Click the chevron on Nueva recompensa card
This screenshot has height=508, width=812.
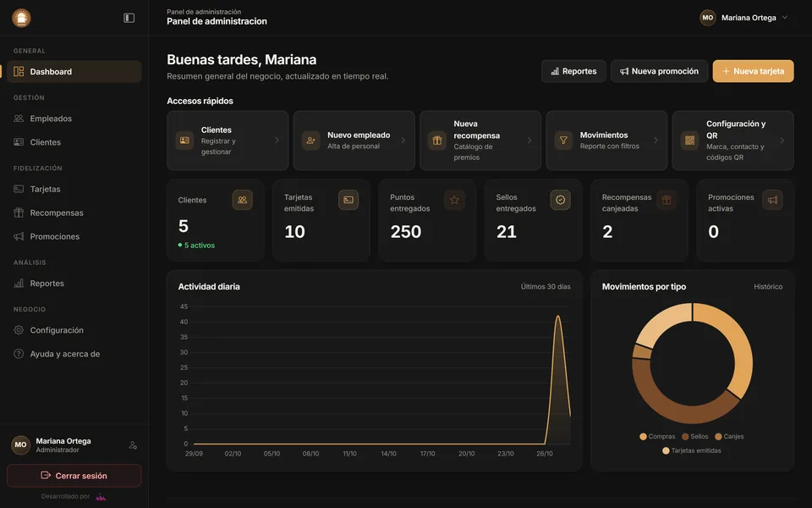point(529,141)
